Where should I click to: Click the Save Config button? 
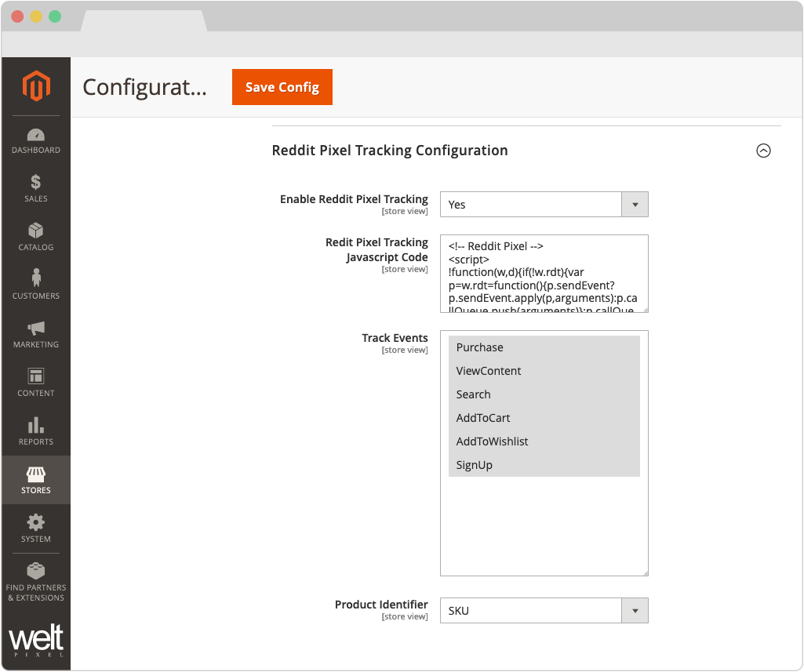point(282,87)
